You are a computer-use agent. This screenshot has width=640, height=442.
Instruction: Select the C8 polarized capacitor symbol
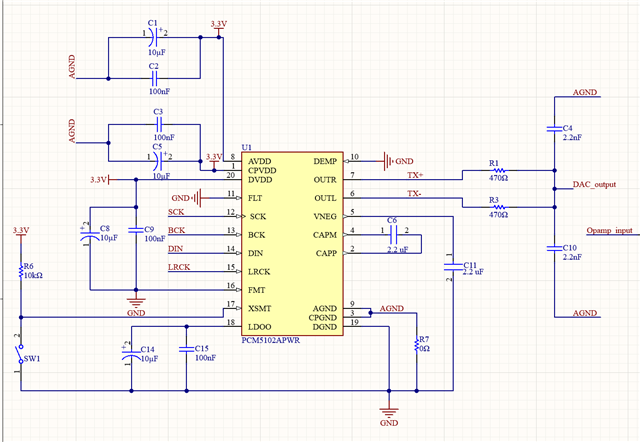click(x=90, y=235)
